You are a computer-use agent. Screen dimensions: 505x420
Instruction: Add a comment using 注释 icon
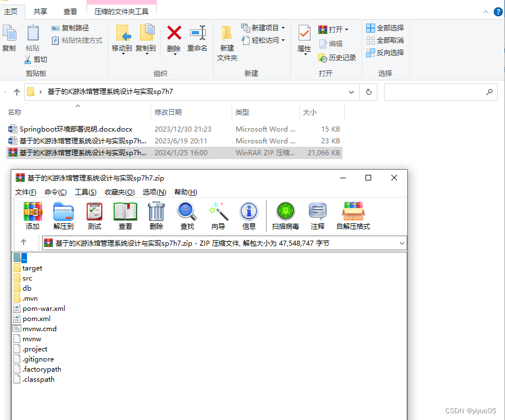318,215
